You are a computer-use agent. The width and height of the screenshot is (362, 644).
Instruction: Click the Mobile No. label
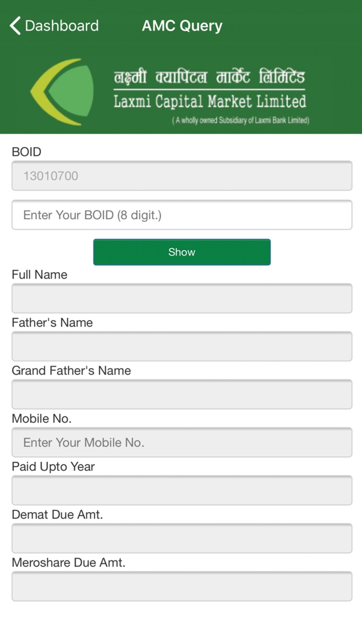coord(42,419)
